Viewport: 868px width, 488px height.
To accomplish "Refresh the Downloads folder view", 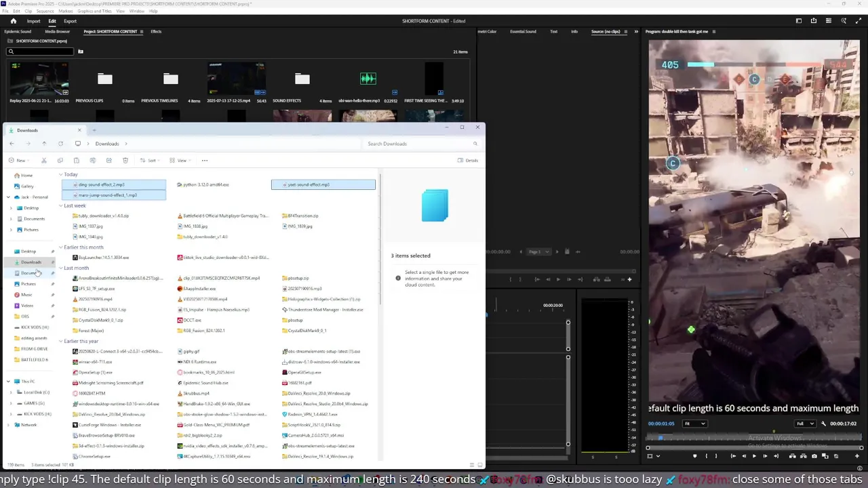I will (x=60, y=144).
